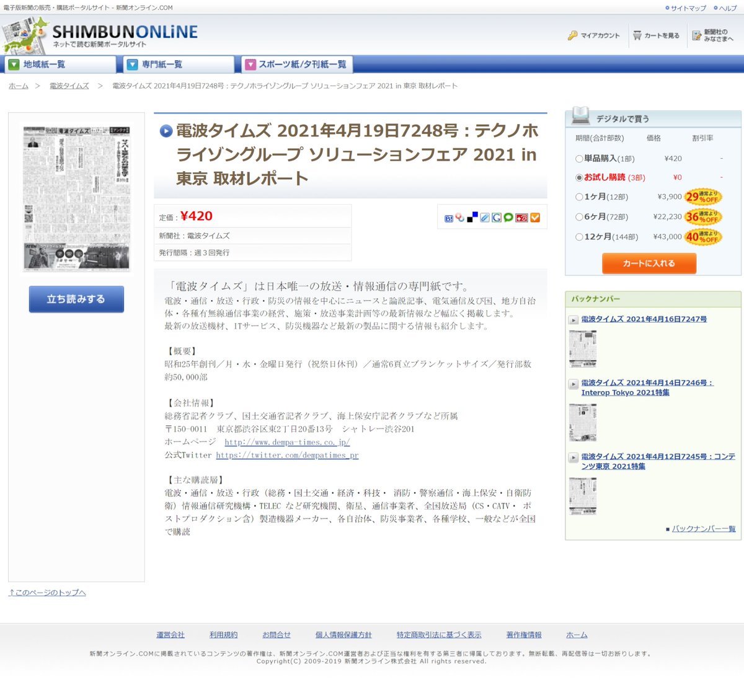Open the 著作権情報 footer link

tap(524, 635)
